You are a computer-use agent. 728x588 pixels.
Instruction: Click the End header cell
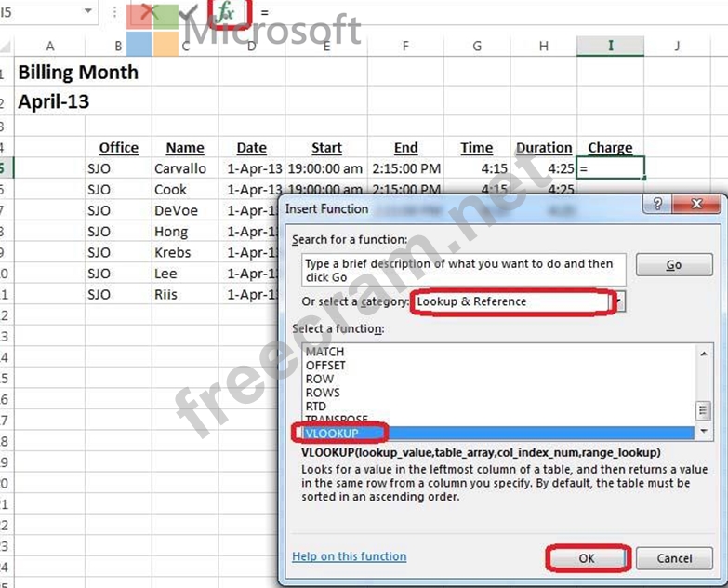[x=405, y=148]
